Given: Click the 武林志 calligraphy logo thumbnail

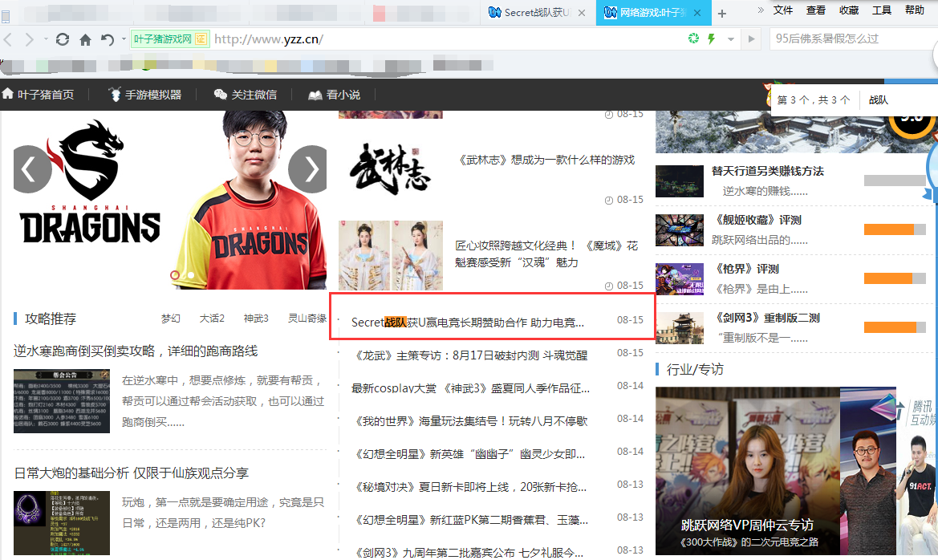Looking at the screenshot, I should (x=391, y=169).
